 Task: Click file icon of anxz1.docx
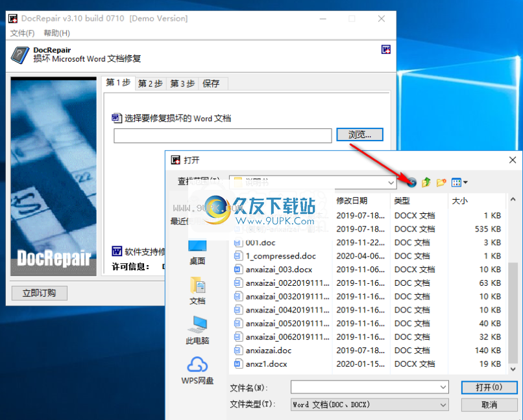point(237,364)
